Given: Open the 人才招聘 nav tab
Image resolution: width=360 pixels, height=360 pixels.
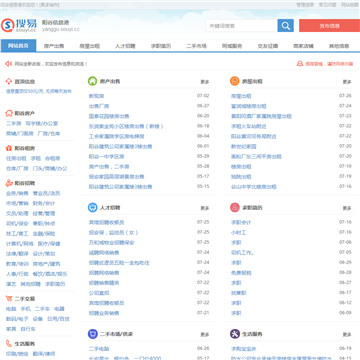Looking at the screenshot, I should [125, 46].
